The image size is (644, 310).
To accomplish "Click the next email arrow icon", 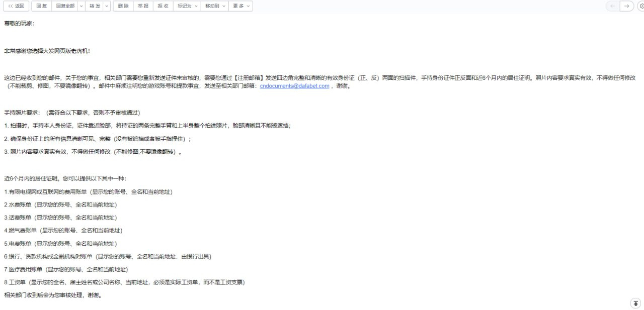I will point(626,6).
